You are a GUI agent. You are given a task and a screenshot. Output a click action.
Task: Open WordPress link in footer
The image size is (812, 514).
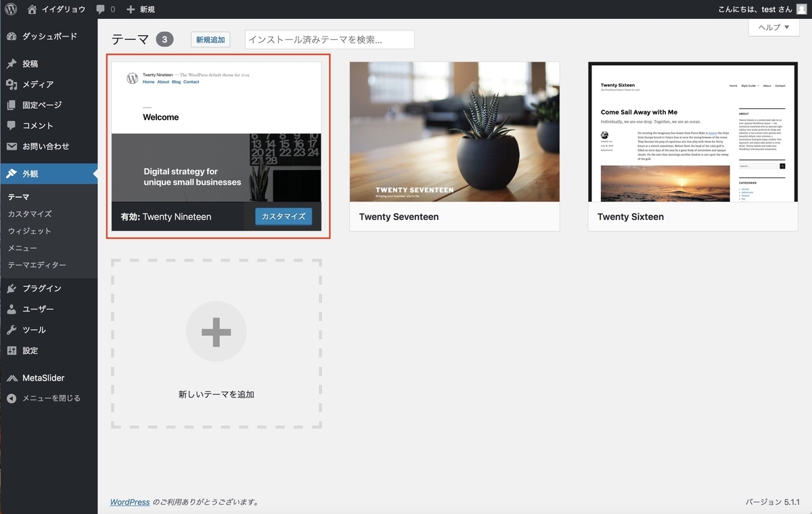(130, 502)
